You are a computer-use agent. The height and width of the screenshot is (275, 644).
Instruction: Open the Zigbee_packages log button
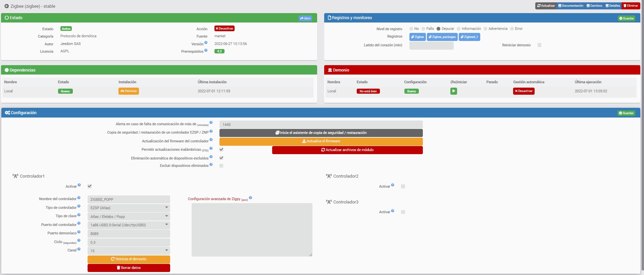442,37
